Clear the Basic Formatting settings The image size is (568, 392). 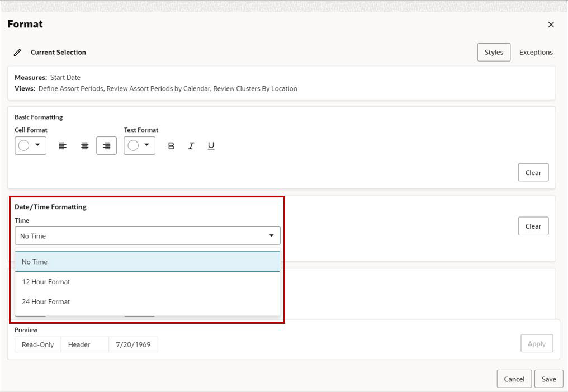pos(533,172)
